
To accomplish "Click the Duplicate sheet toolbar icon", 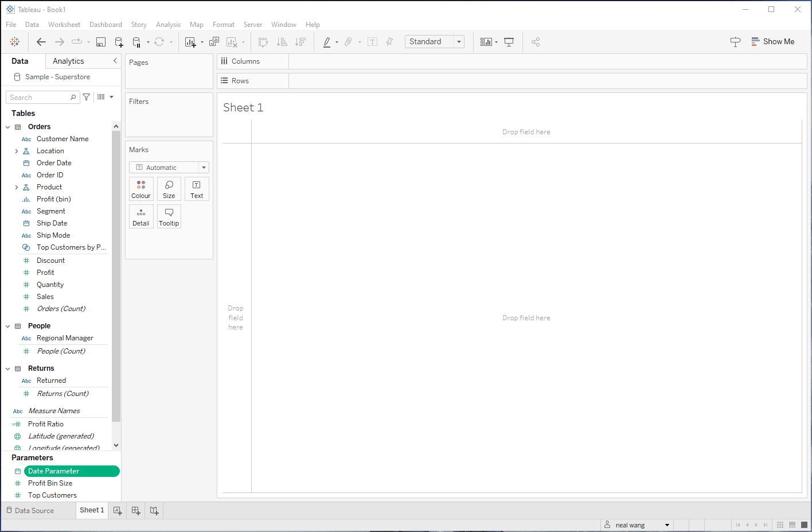I will pos(214,42).
